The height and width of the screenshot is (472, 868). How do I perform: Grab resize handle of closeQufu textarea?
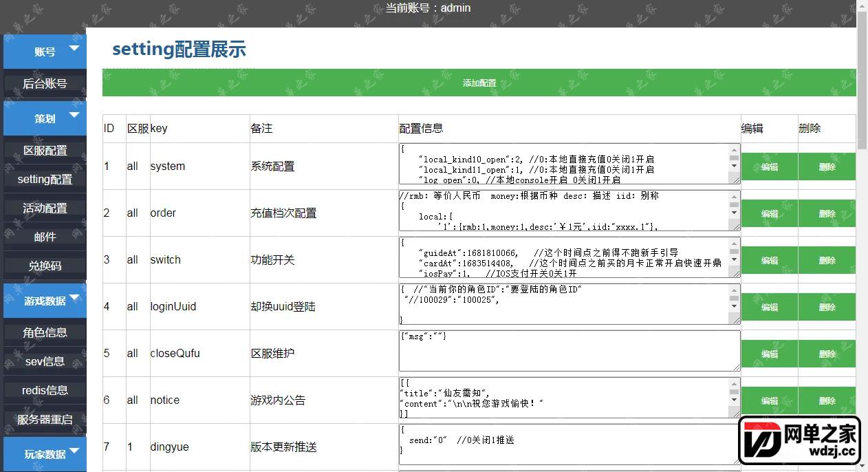coord(736,367)
